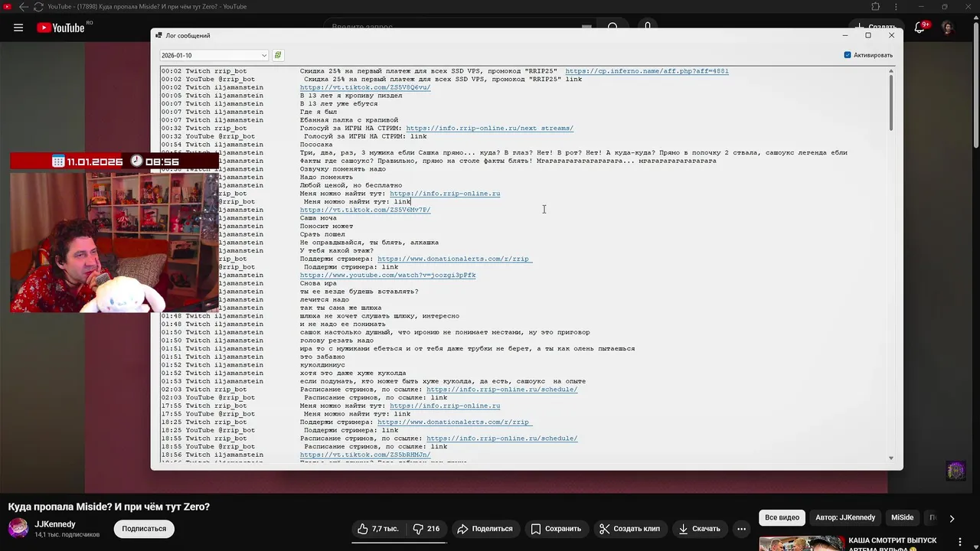
Task: Dislike the video (216)
Action: click(x=426, y=529)
